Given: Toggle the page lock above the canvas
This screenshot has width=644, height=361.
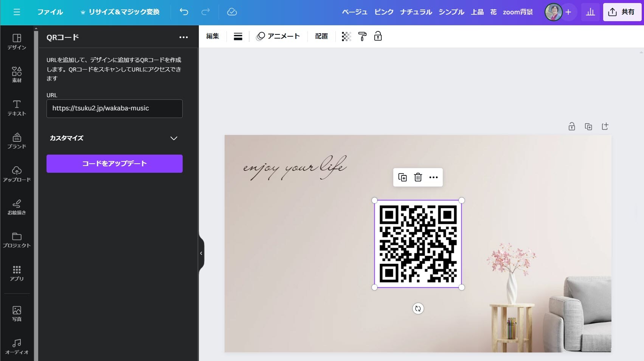Looking at the screenshot, I should click(x=572, y=127).
